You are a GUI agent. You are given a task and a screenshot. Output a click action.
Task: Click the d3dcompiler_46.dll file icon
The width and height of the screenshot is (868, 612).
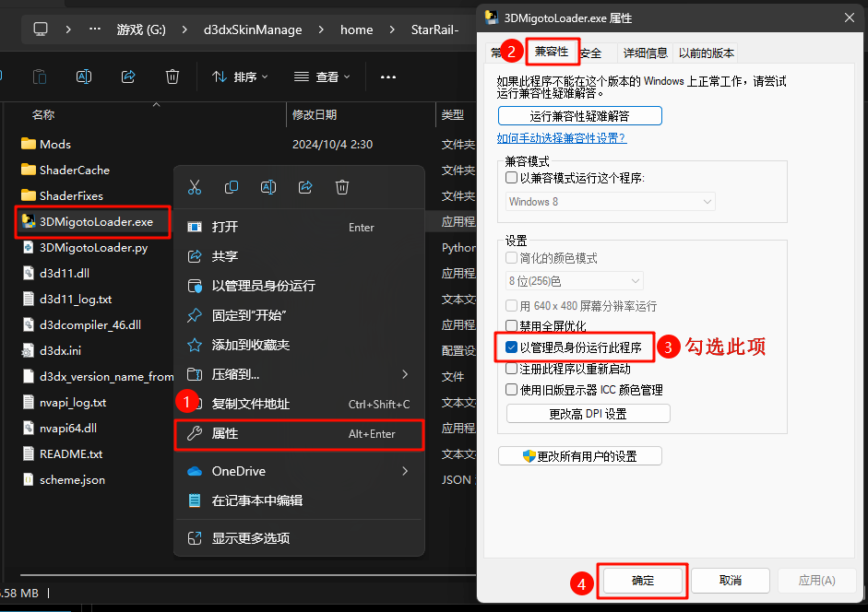click(x=29, y=324)
